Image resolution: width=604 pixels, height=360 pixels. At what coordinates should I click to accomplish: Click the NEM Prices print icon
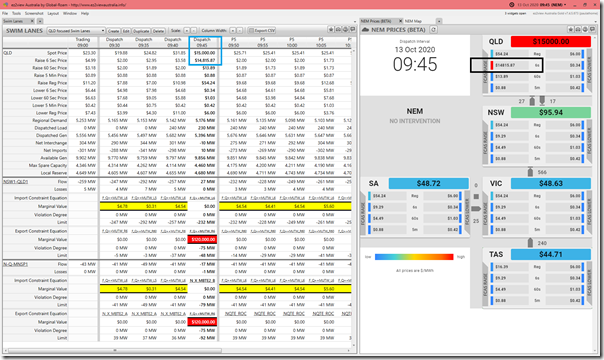[586, 29]
